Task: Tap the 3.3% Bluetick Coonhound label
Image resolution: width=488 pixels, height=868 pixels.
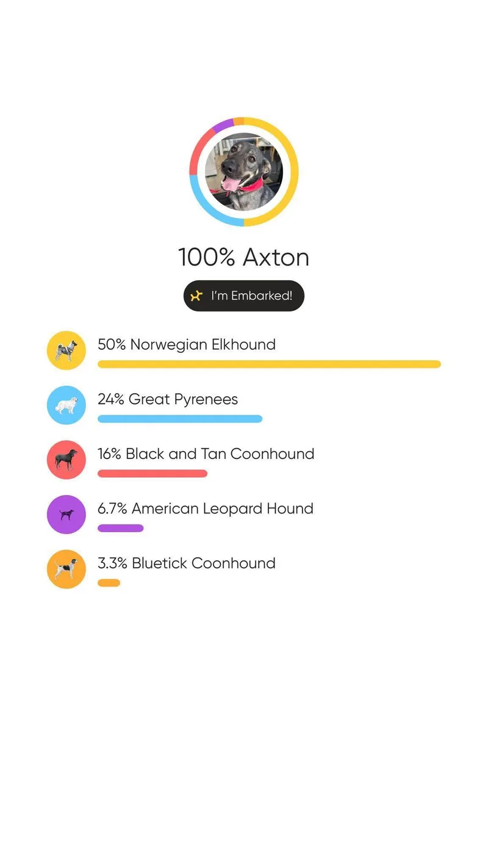Action: [187, 563]
